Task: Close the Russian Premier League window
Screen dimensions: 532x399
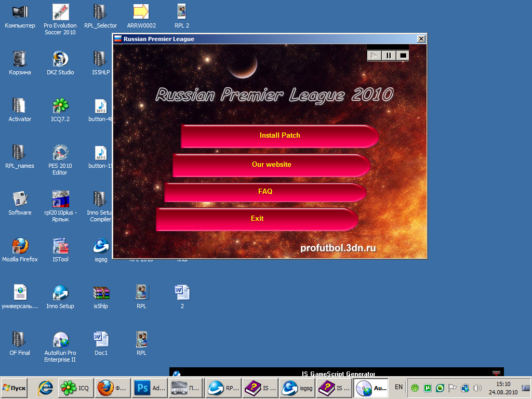Action: [x=421, y=38]
